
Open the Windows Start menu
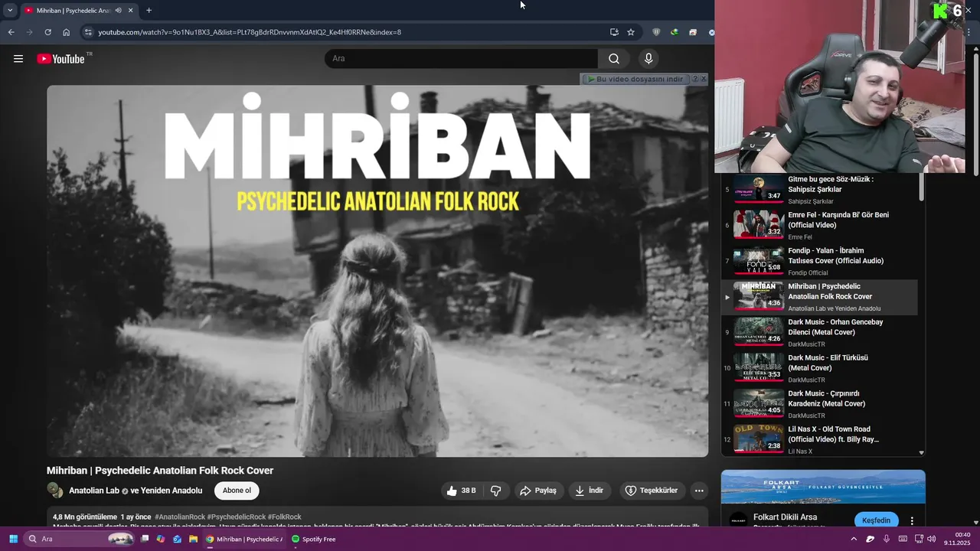pos(13,539)
